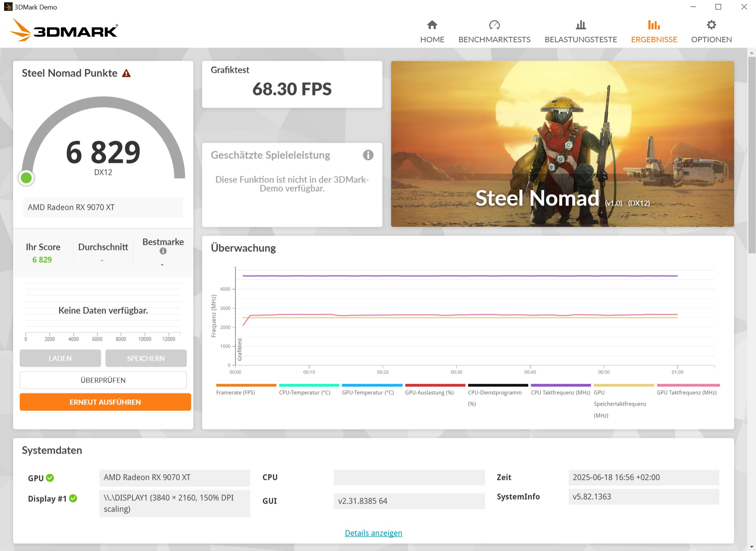Click the benchmark speedometer icon
Viewport: 756px width, 551px height.
click(494, 25)
